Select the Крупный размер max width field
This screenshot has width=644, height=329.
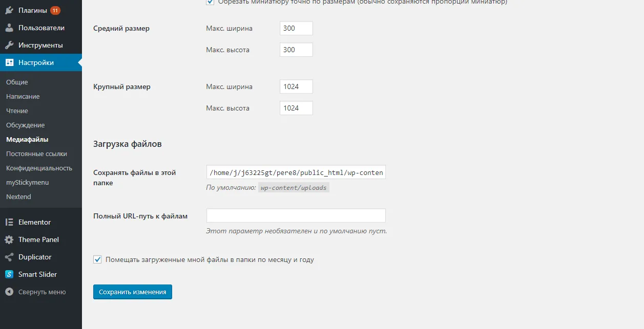(x=296, y=86)
